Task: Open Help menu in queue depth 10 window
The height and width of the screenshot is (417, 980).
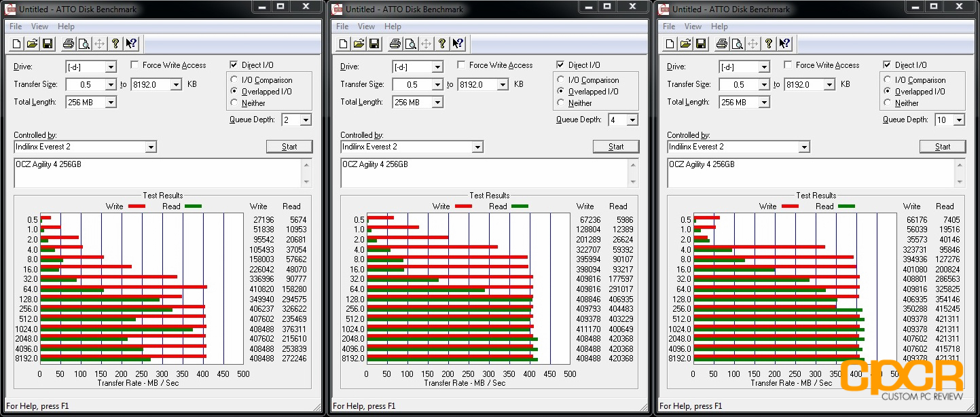Action: (719, 26)
